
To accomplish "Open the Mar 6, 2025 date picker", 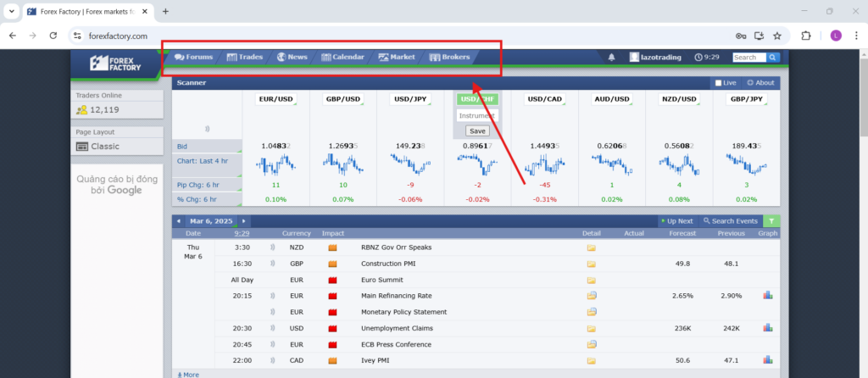I will click(211, 221).
